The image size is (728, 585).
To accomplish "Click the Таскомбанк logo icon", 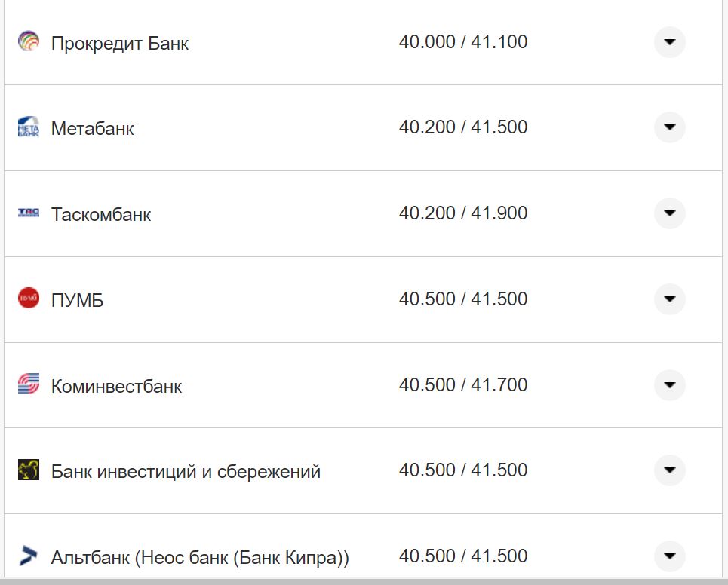I will coord(28,213).
